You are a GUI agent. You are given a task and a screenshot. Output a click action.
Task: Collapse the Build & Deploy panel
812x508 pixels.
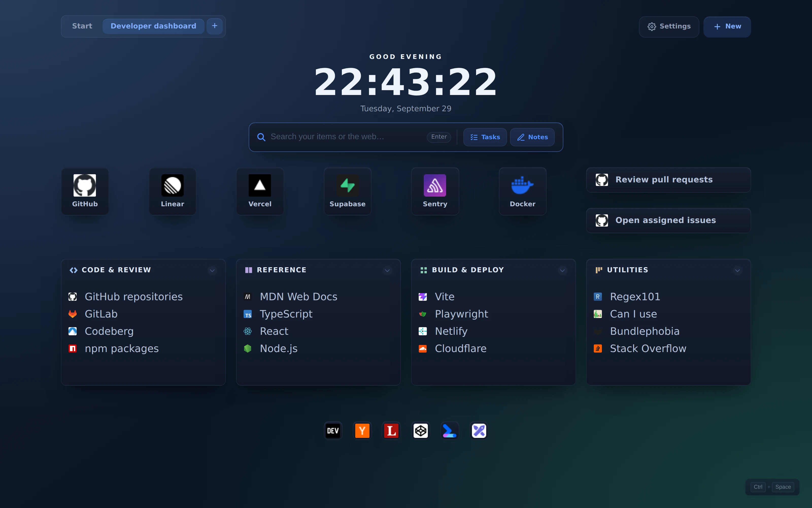tap(562, 271)
